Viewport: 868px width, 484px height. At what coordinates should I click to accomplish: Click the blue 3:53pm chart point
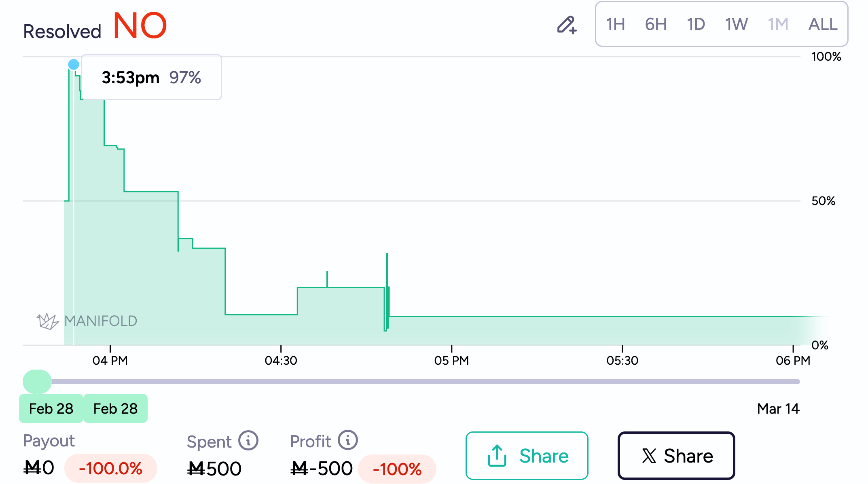coord(74,64)
